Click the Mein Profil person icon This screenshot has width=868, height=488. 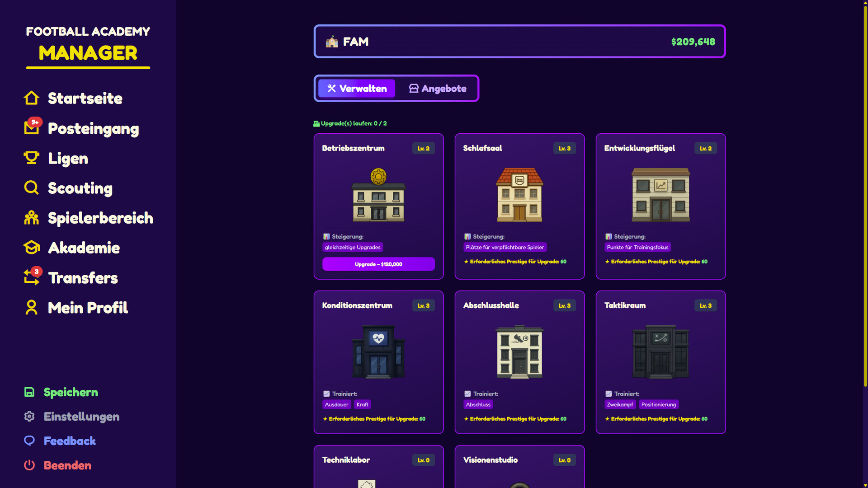click(31, 307)
